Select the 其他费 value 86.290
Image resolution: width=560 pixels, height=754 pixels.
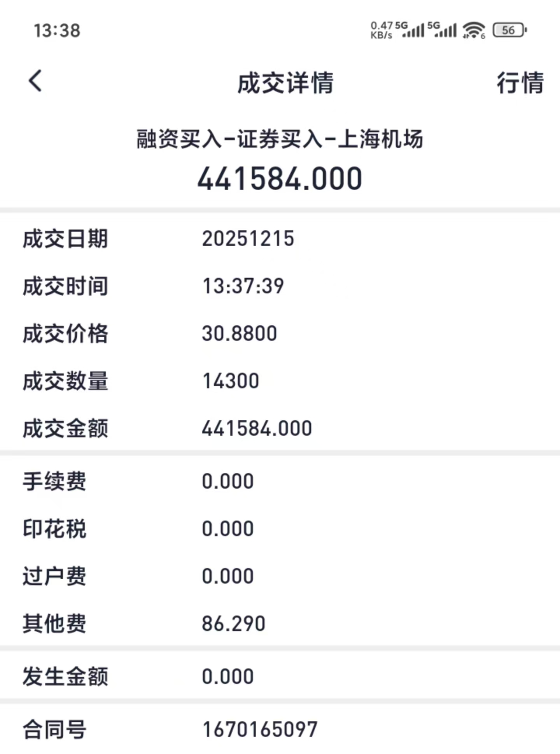[233, 624]
